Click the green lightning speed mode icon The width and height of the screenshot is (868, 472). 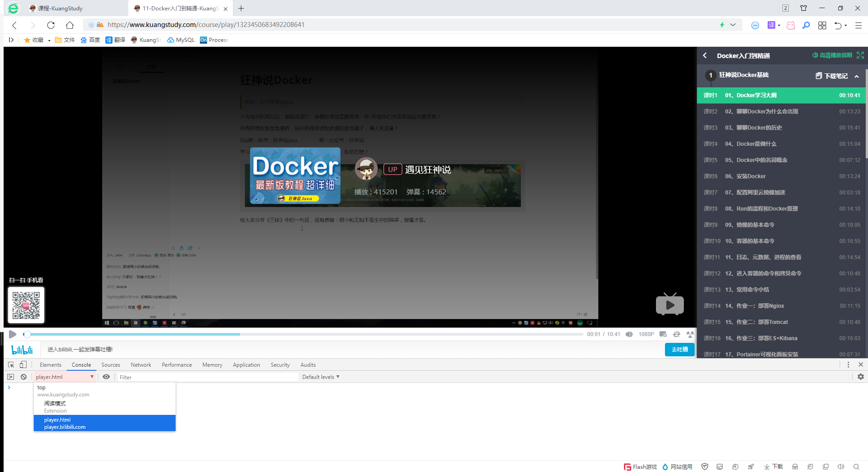(722, 25)
